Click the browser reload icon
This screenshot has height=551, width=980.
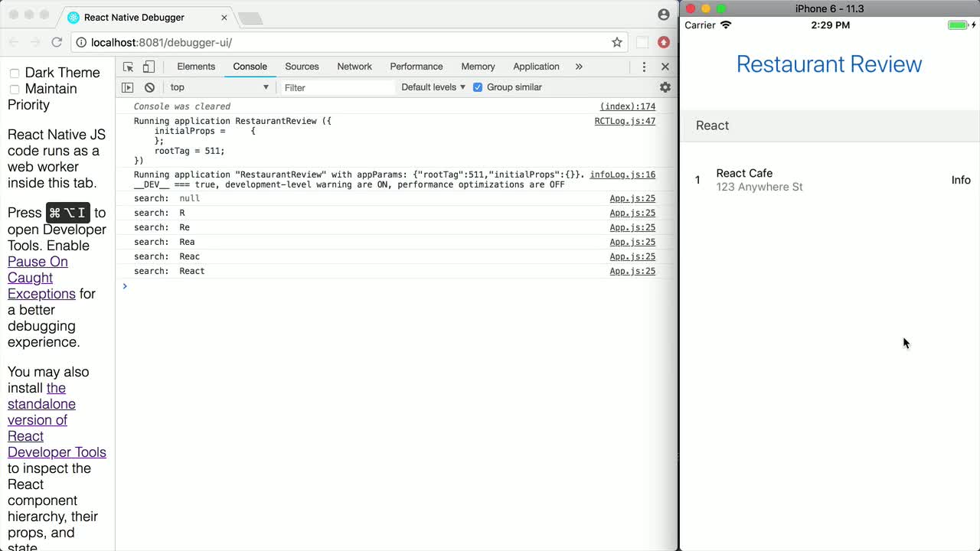[x=57, y=42]
